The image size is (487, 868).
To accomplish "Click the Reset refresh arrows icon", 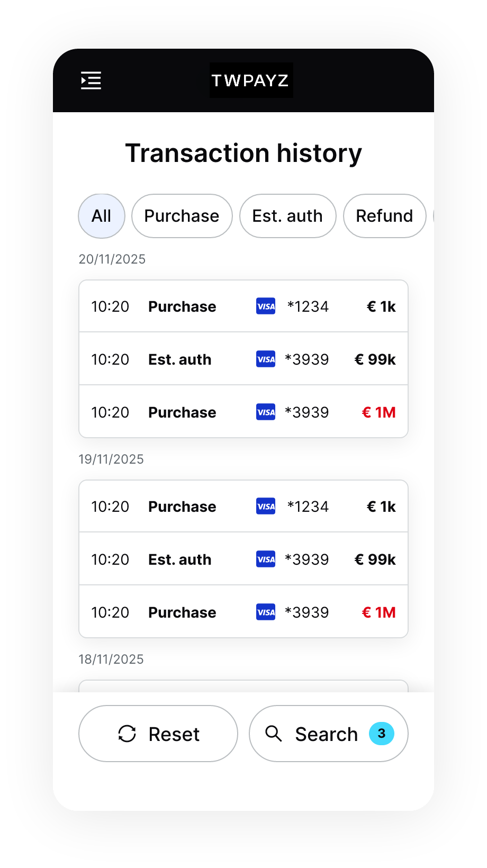I will 127,734.
